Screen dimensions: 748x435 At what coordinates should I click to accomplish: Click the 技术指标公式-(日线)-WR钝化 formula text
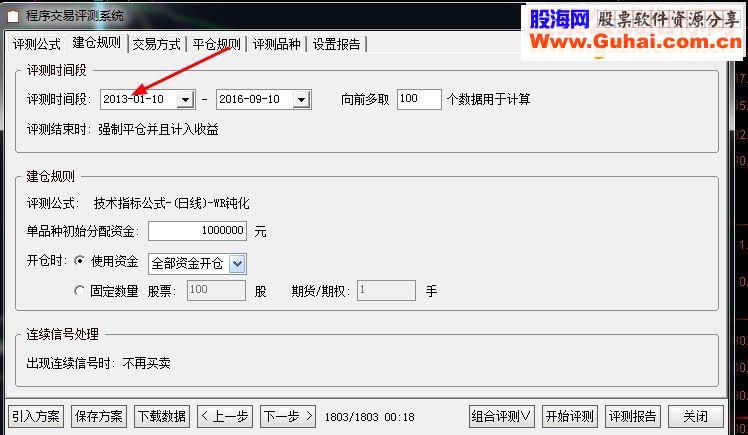[171, 203]
